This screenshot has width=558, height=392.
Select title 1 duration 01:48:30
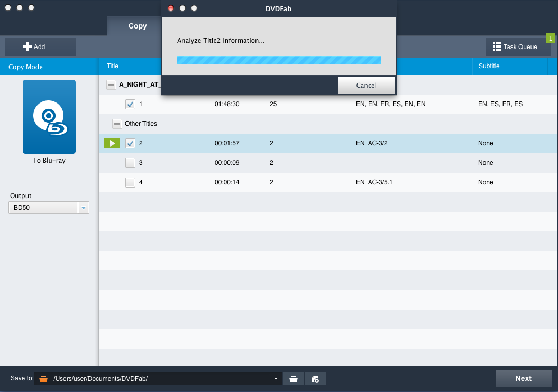coord(227,104)
